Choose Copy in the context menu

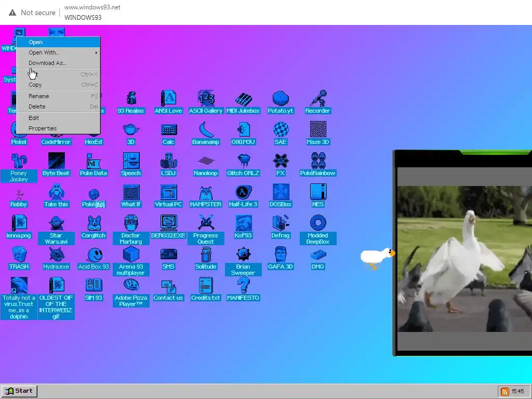point(58,85)
